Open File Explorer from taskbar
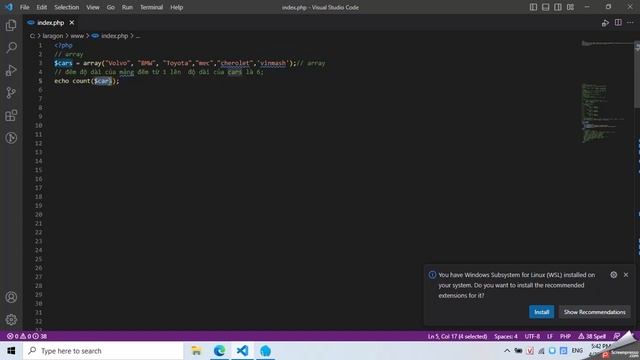 (196, 351)
